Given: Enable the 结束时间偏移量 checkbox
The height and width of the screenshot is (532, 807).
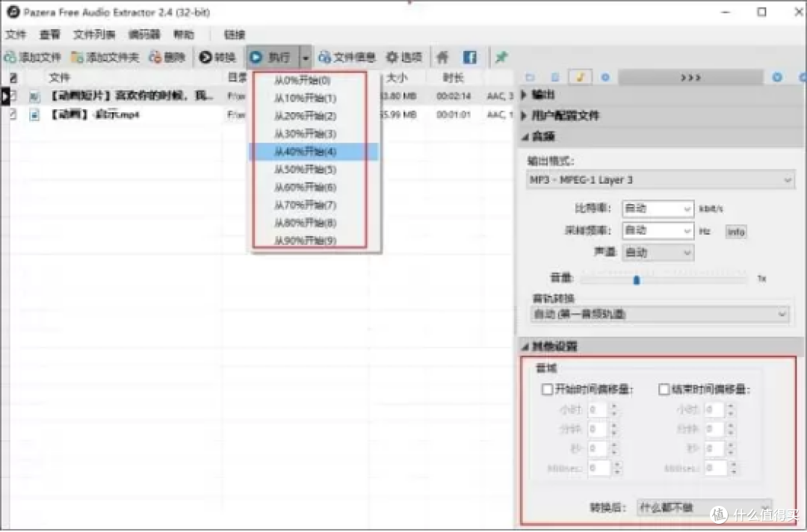Looking at the screenshot, I should 664,389.
